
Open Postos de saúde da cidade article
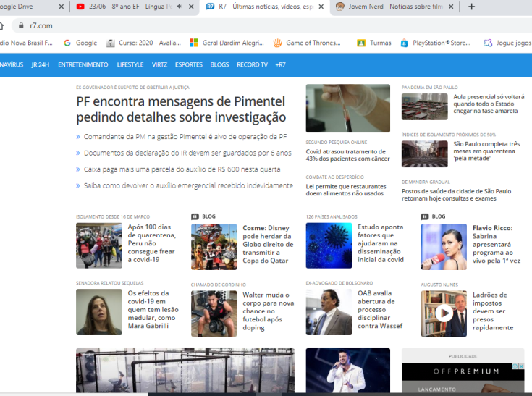[x=456, y=195]
